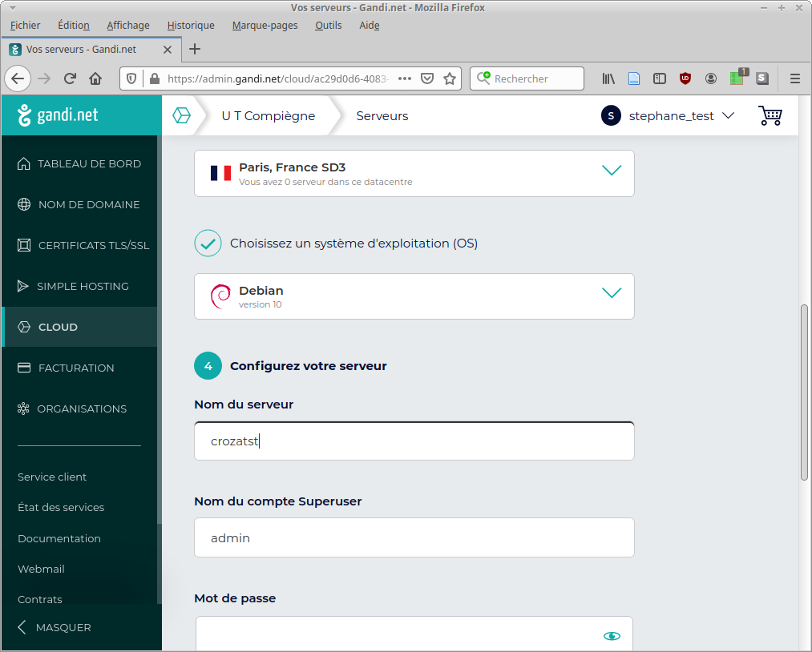Show password with the eye icon

[x=612, y=636]
